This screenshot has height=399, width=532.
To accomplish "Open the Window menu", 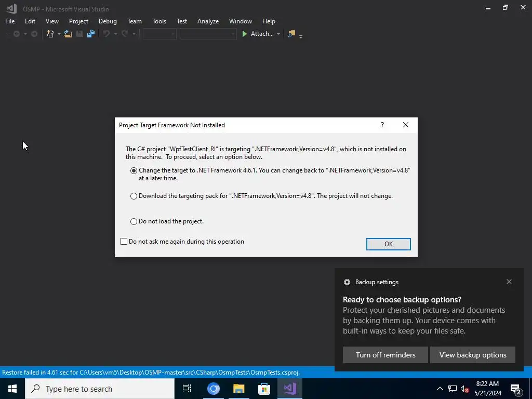I will (240, 21).
